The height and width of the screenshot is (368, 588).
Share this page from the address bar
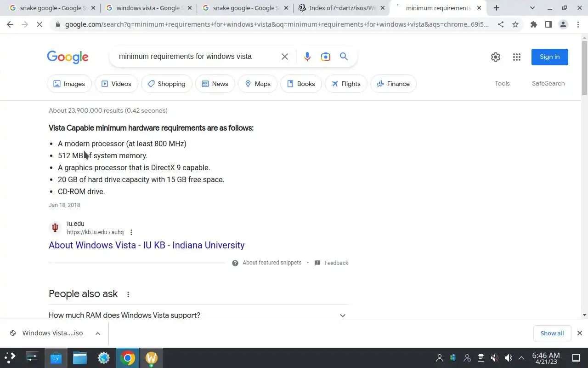(501, 24)
